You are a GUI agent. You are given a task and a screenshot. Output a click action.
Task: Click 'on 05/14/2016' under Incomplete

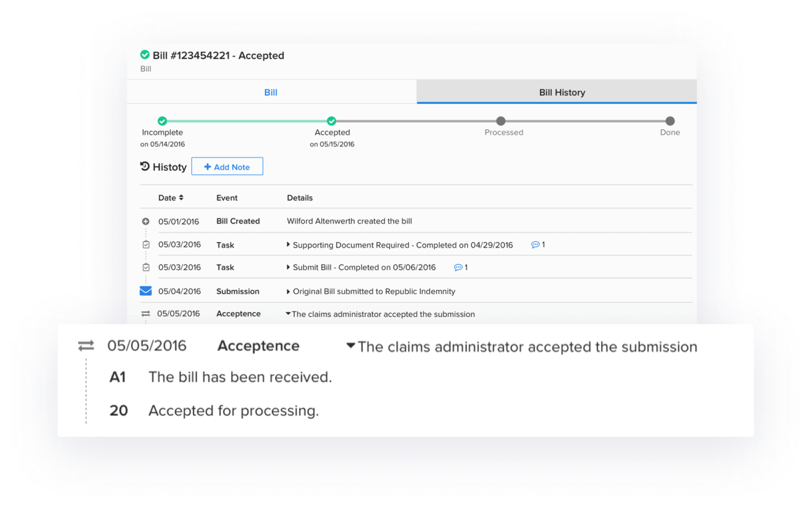pyautogui.click(x=162, y=144)
